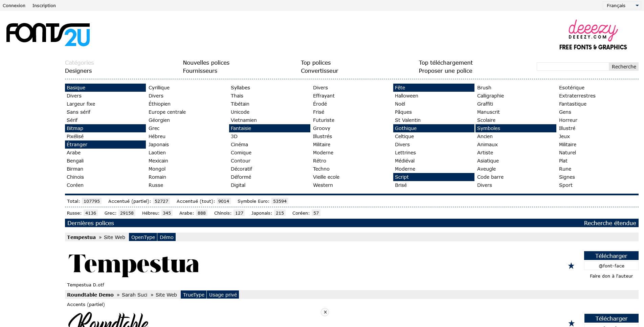The width and height of the screenshot is (644, 327).
Task: Select the Fantaisie category header
Action: pos(270,128)
